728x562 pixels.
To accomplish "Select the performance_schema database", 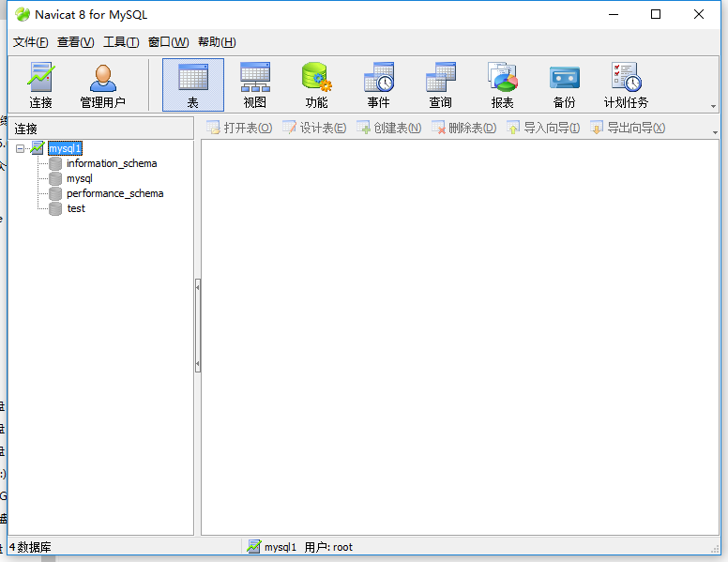I will (x=114, y=193).
